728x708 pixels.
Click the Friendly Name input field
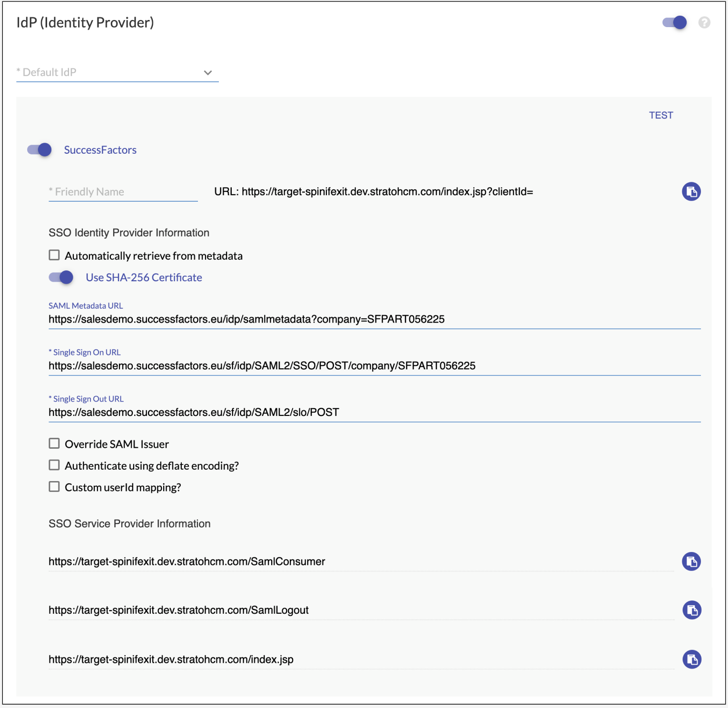(123, 192)
